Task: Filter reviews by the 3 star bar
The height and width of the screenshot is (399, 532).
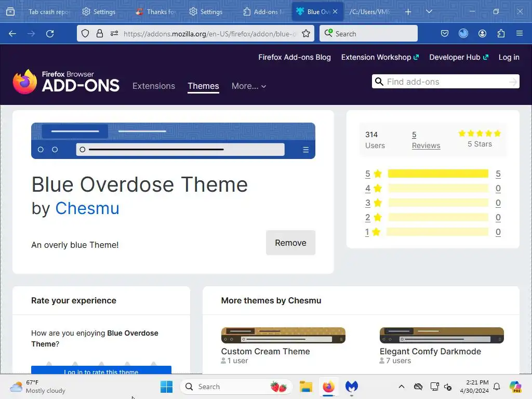Action: (438, 203)
